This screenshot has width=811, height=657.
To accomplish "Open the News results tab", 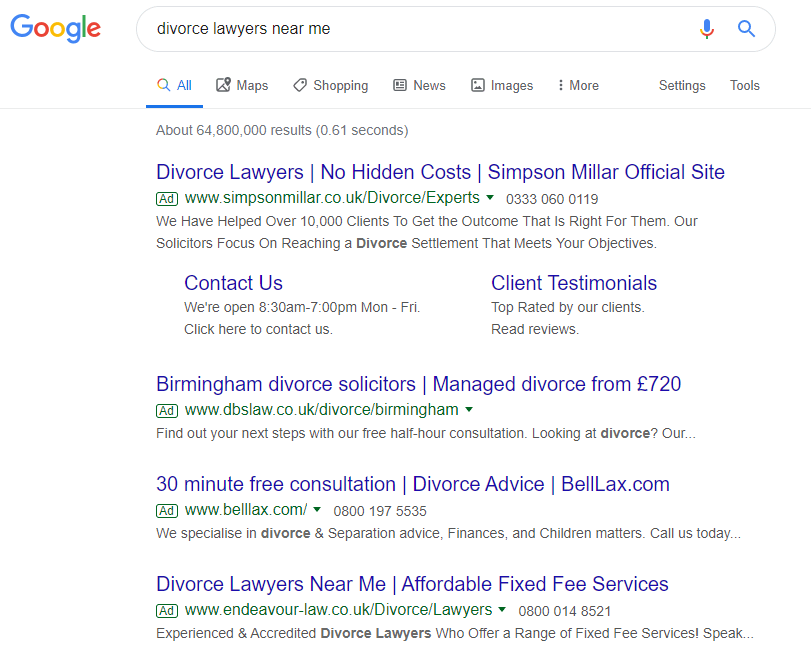I will point(419,86).
